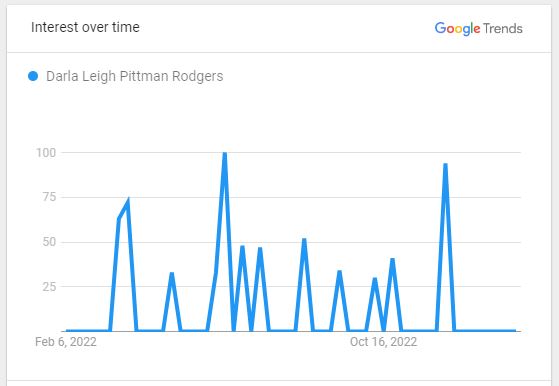Click the first peak near 75
Screen dimensions: 559x386
click(128, 201)
